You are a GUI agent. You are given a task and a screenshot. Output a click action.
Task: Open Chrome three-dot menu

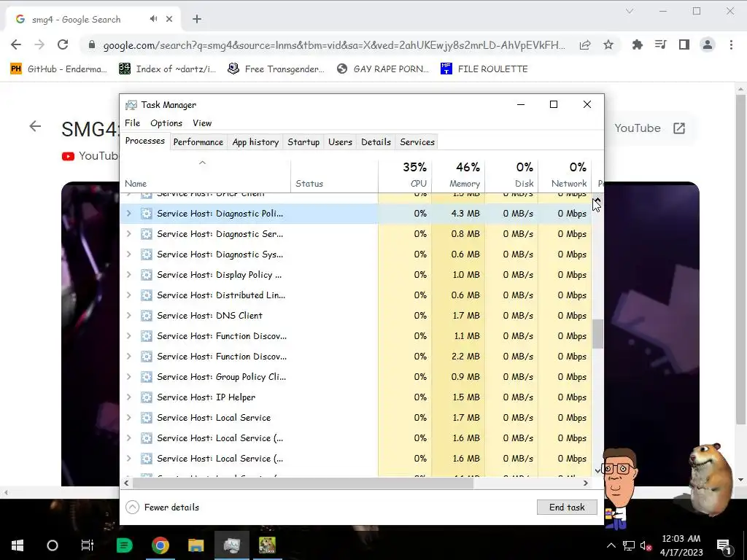click(731, 44)
